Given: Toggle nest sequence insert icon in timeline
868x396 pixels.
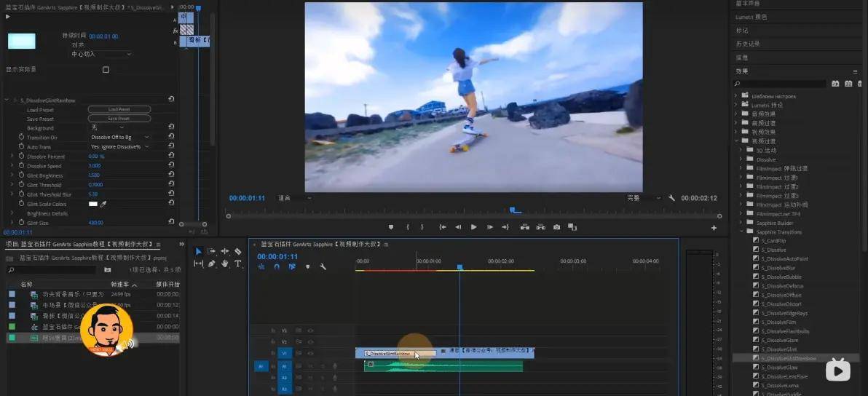Looking at the screenshot, I should 261,266.
